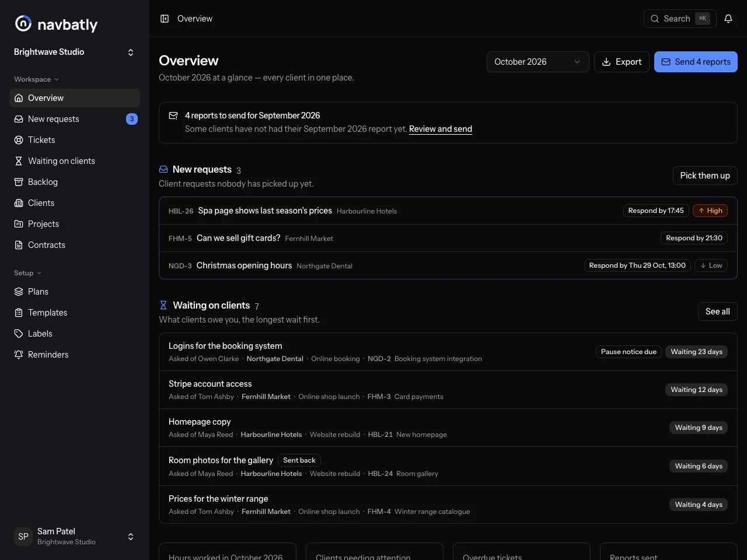
Task: Click the navbatly logo icon
Action: coord(23,23)
